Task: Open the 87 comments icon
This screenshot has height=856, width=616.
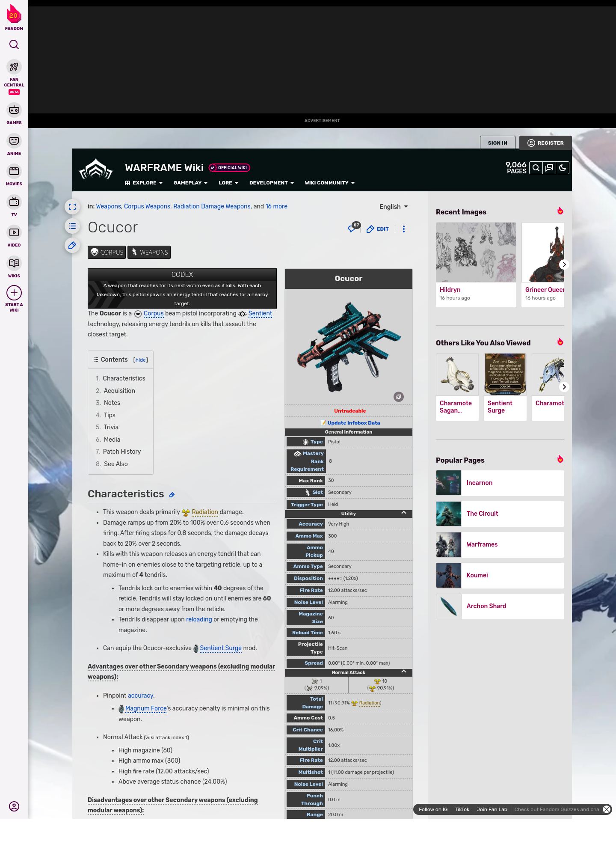Action: [354, 228]
